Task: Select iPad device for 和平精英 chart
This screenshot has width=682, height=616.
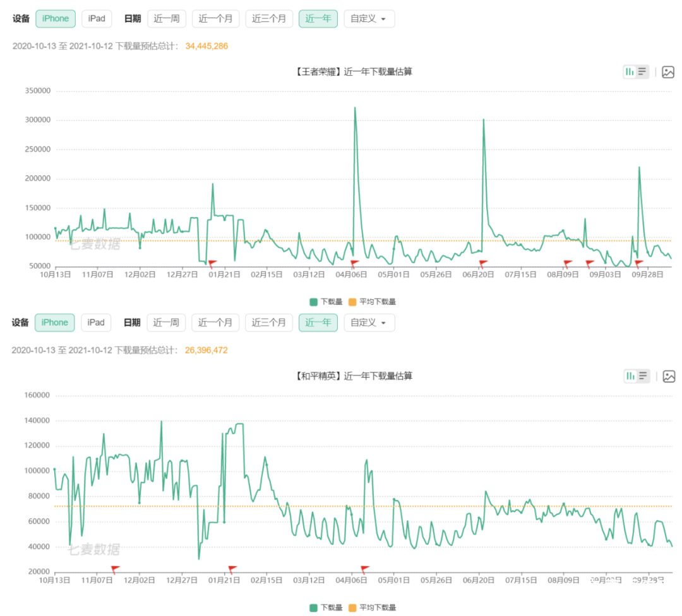Action: point(96,323)
